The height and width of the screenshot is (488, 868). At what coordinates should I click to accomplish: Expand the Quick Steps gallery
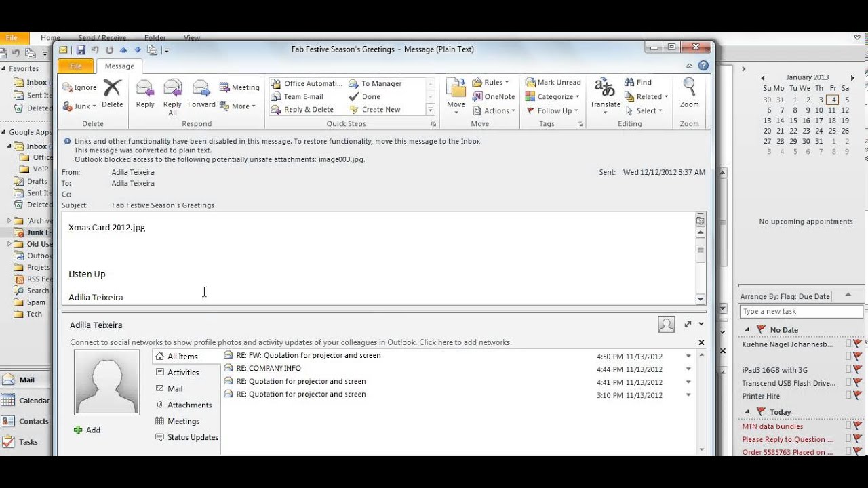click(x=430, y=109)
